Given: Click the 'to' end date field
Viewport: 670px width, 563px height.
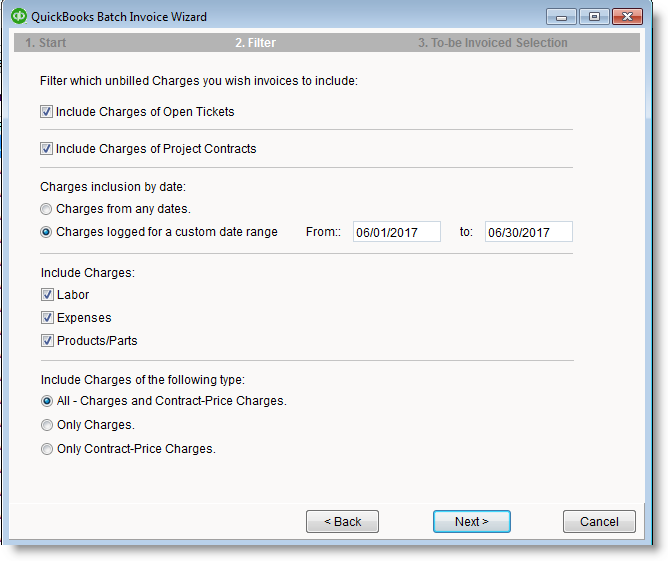Looking at the screenshot, I should pyautogui.click(x=528, y=232).
